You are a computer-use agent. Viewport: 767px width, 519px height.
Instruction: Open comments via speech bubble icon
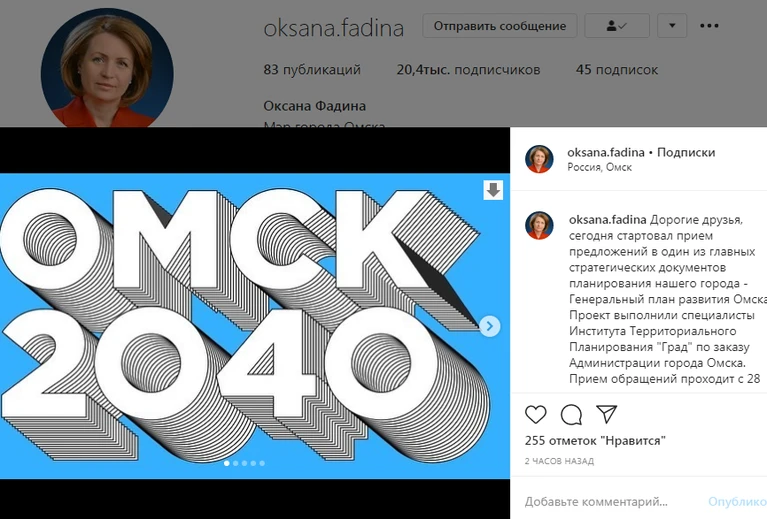[x=571, y=415]
